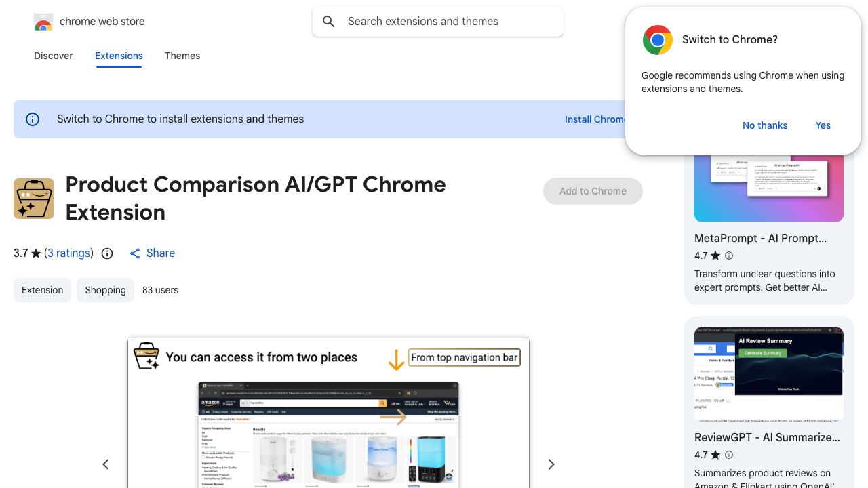This screenshot has height=488, width=868.
Task: Select the Shopping category chip
Action: 105,290
